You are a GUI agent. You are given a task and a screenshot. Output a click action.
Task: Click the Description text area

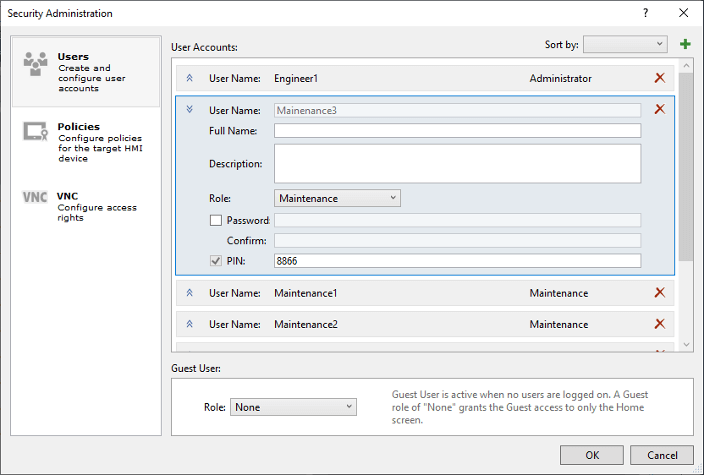(458, 163)
